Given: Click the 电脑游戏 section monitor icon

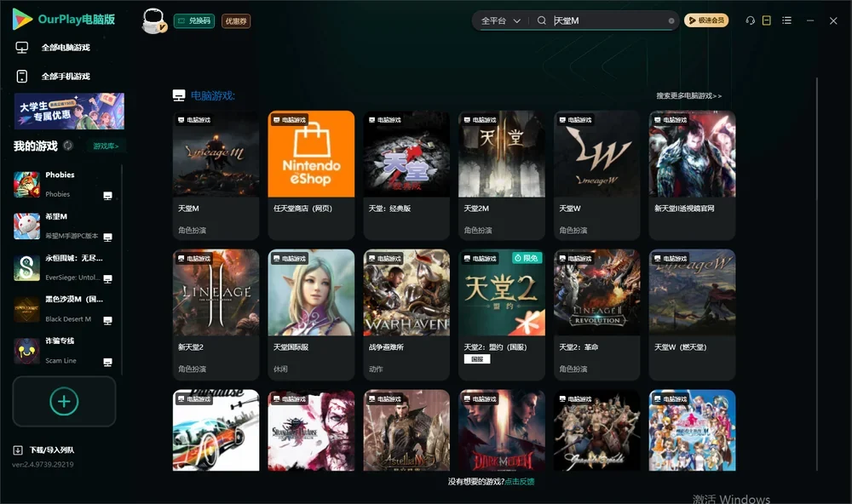Looking at the screenshot, I should (x=179, y=95).
